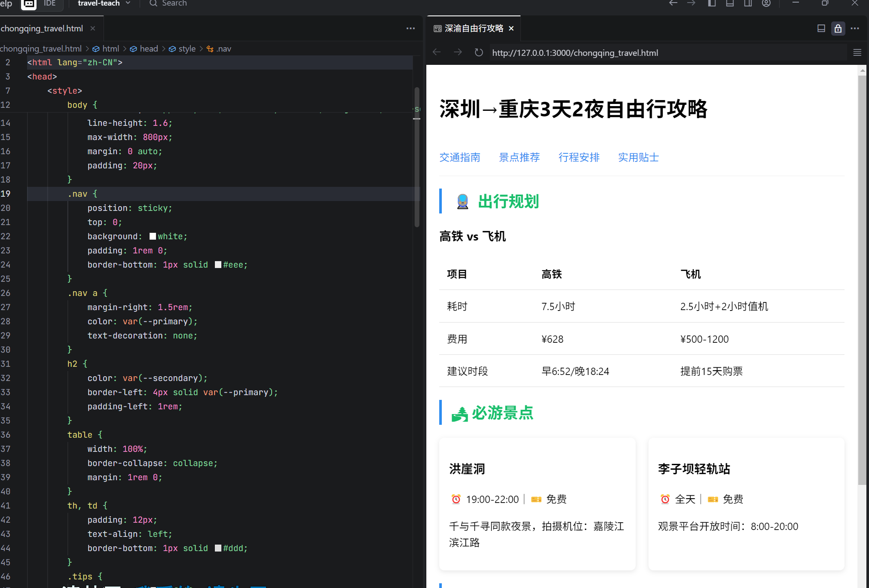Click train emoji beside 出行规划
This screenshot has height=588, width=869.
click(x=462, y=201)
